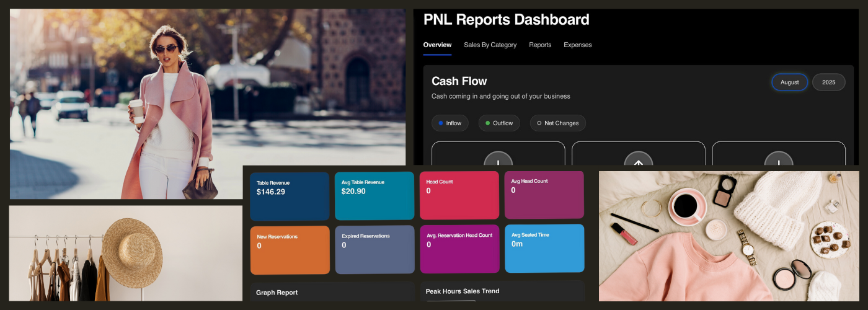The height and width of the screenshot is (310, 868).
Task: Toggle the Net Changes legend filter
Action: click(x=557, y=123)
